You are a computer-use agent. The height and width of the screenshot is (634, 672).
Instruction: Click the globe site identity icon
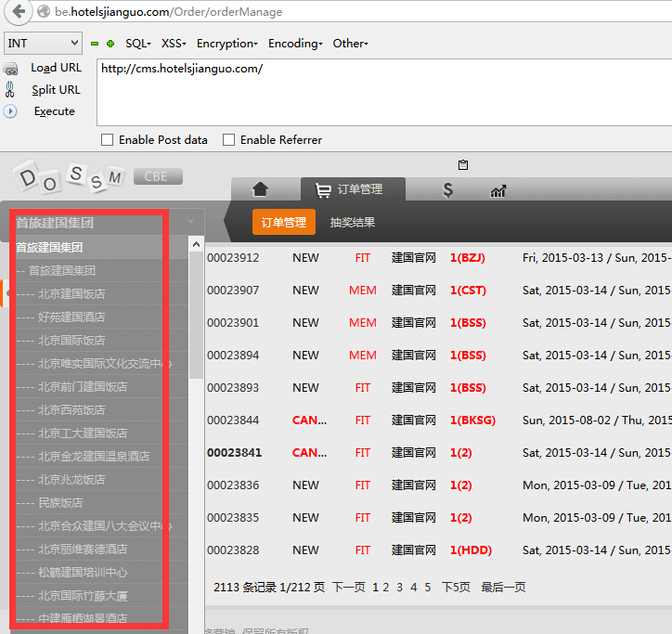(x=44, y=11)
